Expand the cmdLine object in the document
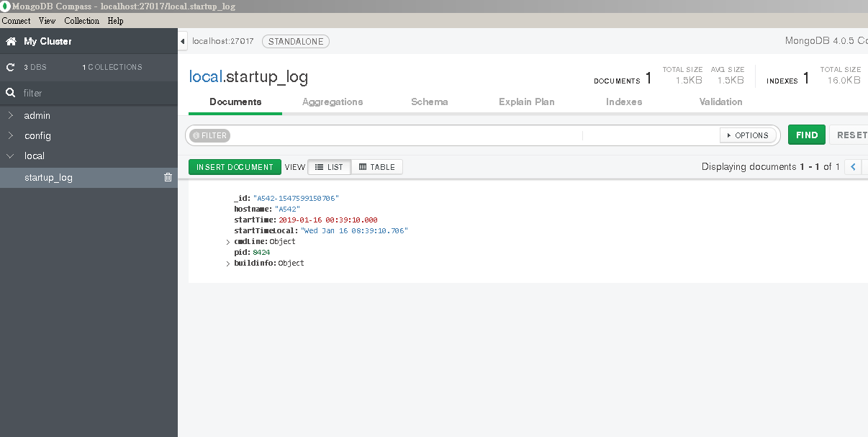This screenshot has height=437, width=868. coord(228,241)
